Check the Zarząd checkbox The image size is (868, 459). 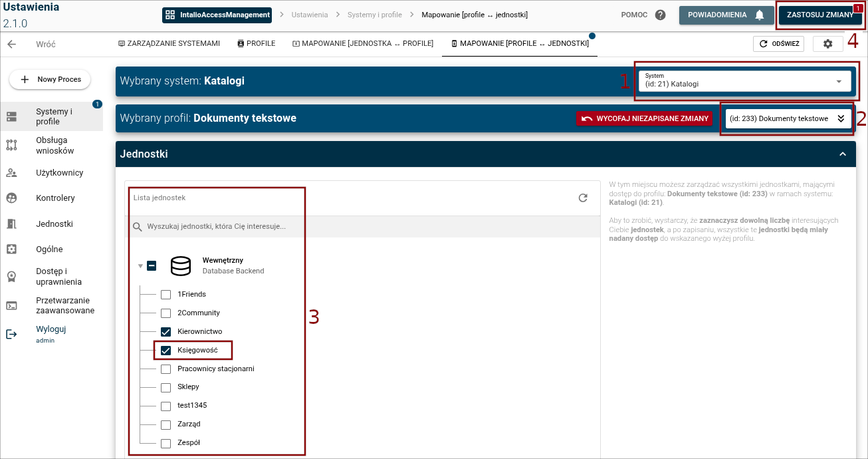tap(166, 424)
